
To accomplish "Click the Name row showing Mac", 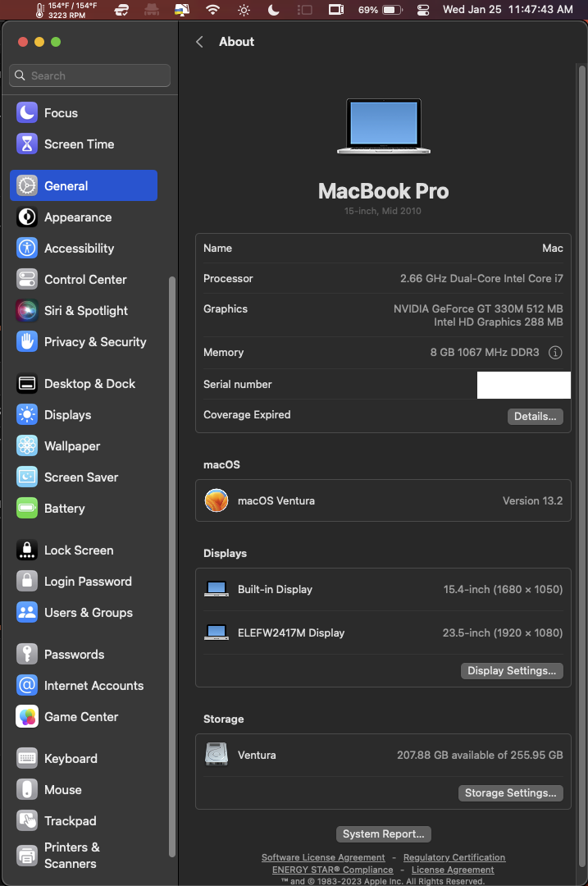I will [x=383, y=248].
